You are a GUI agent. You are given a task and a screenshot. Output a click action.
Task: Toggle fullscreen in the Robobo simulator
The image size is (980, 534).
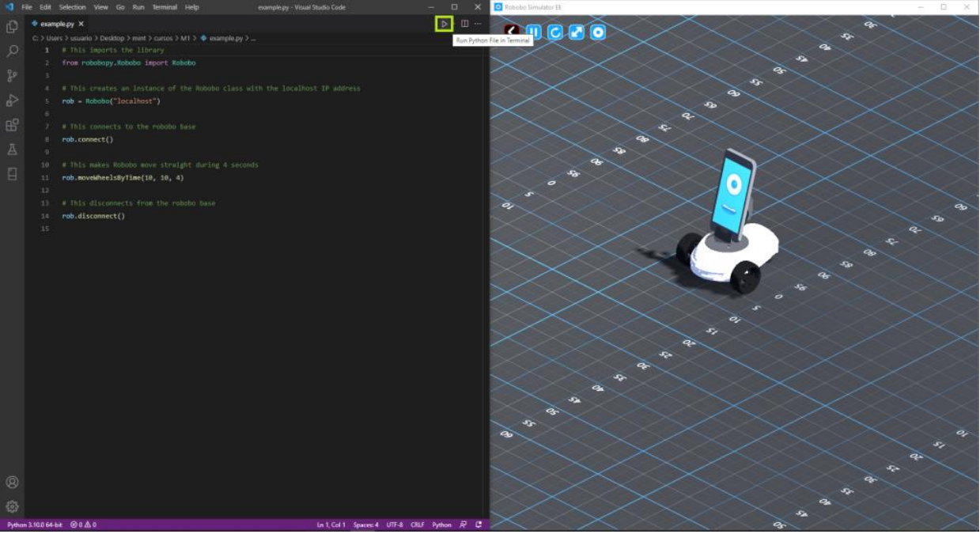[577, 32]
